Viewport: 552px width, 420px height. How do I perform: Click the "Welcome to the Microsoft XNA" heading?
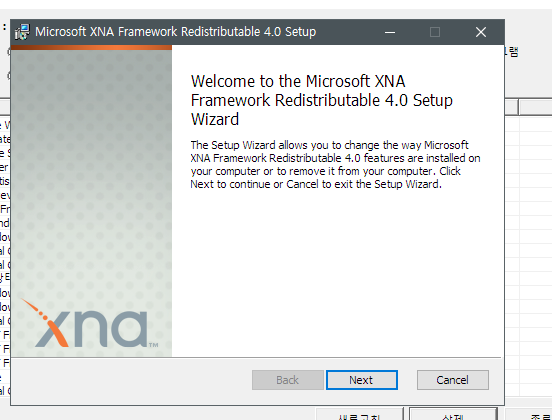coord(321,100)
